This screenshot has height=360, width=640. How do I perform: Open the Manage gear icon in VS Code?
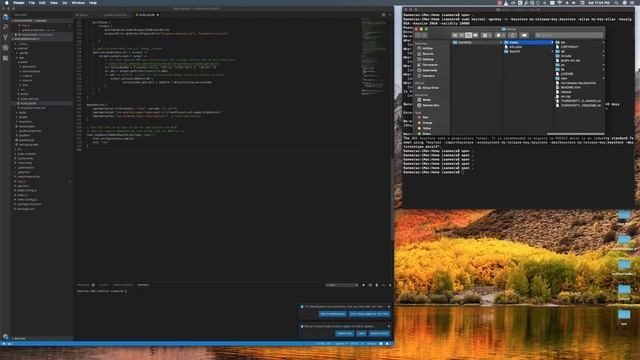point(5,336)
